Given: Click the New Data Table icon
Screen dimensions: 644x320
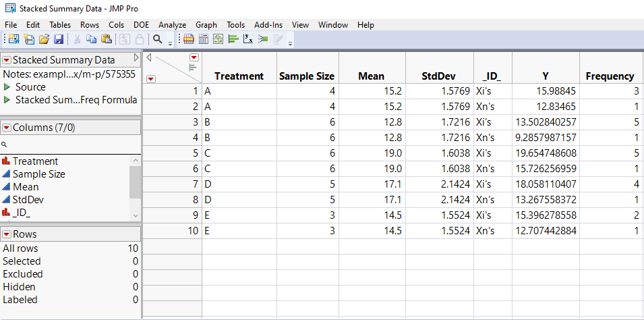Looking at the screenshot, I should [13, 39].
